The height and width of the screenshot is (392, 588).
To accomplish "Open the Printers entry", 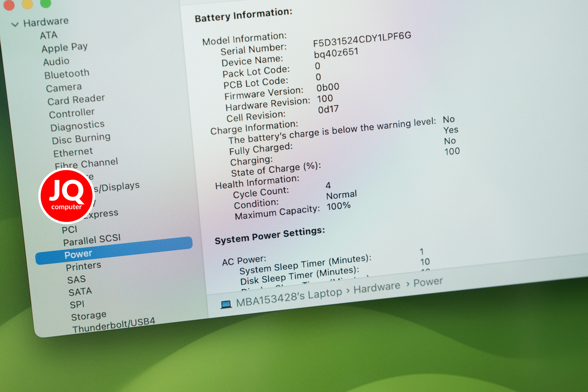I will point(83,266).
